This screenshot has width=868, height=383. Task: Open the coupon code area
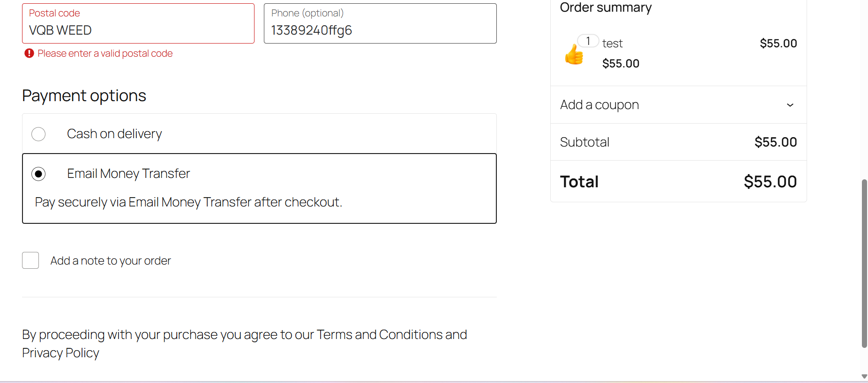click(599, 105)
